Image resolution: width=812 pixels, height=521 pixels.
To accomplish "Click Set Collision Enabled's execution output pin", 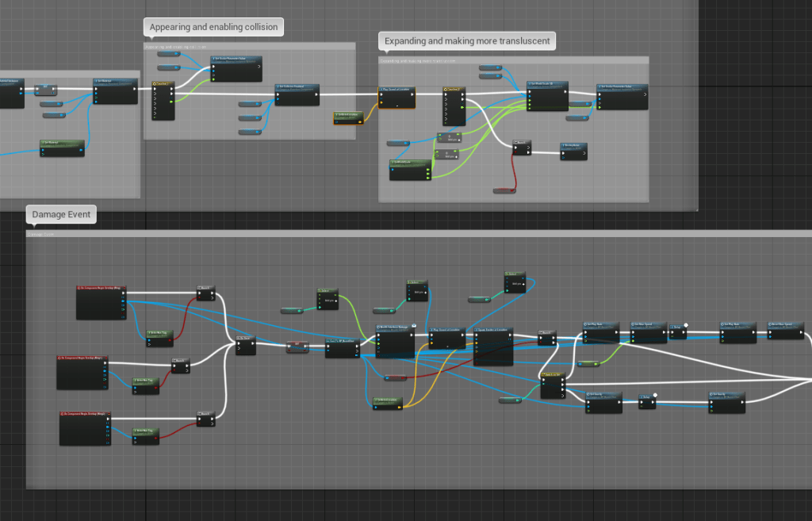I will [315, 95].
